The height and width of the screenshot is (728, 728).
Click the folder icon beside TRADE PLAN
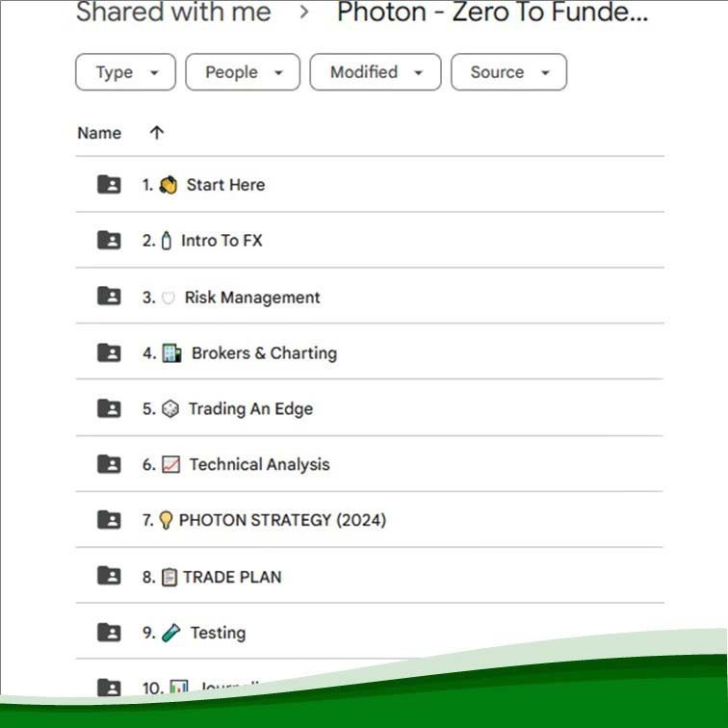pyautogui.click(x=109, y=576)
